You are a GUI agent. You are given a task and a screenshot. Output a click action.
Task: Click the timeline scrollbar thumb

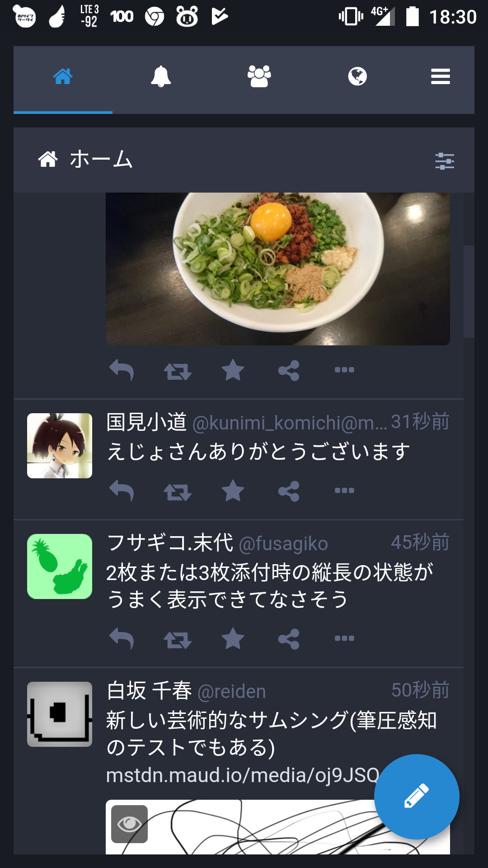(469, 292)
